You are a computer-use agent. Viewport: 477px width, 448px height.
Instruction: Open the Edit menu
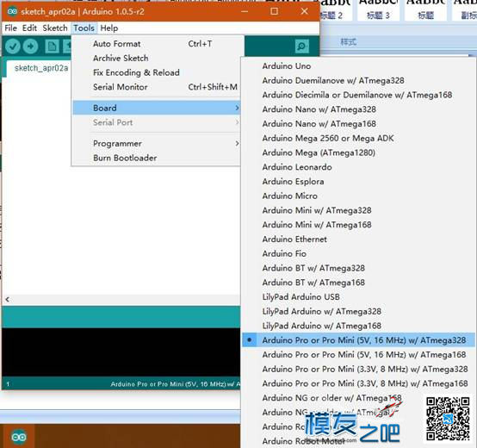[x=29, y=28]
